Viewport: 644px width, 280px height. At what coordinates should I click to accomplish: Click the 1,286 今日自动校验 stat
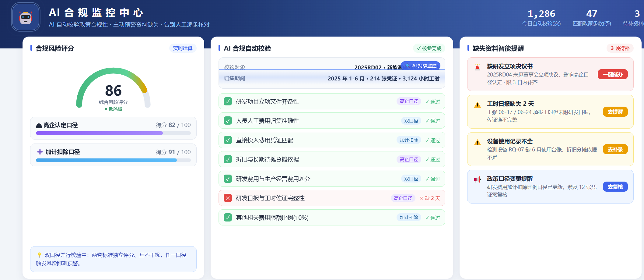(x=541, y=18)
